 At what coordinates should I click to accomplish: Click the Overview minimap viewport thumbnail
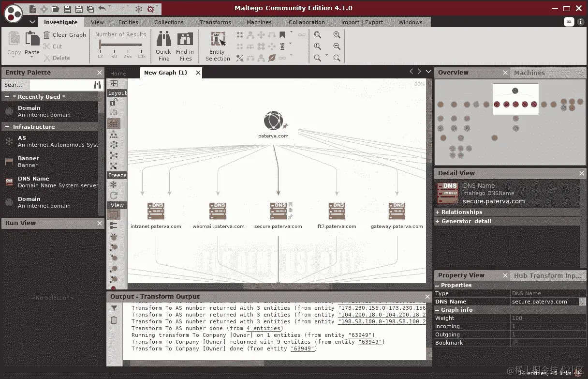tap(515, 99)
